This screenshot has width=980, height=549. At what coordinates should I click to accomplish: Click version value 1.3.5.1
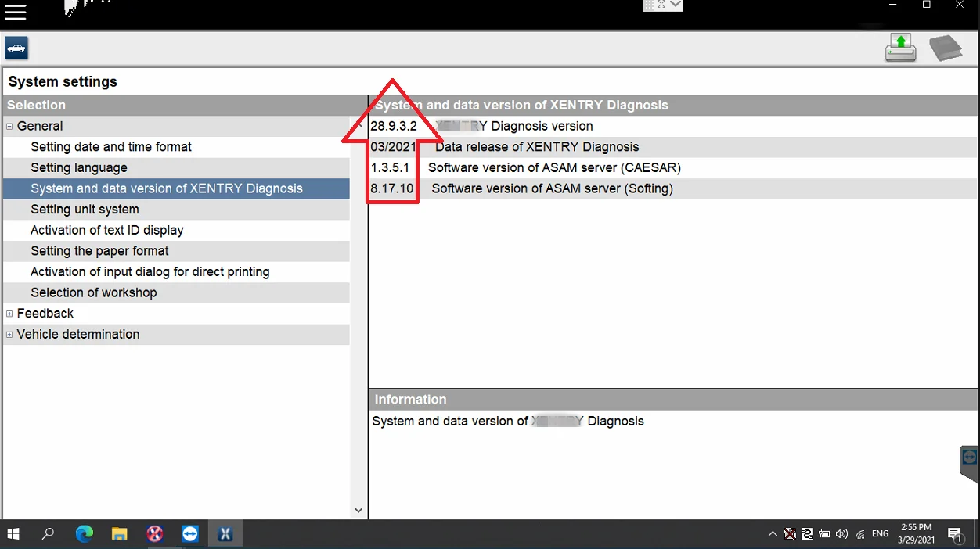pyautogui.click(x=390, y=167)
